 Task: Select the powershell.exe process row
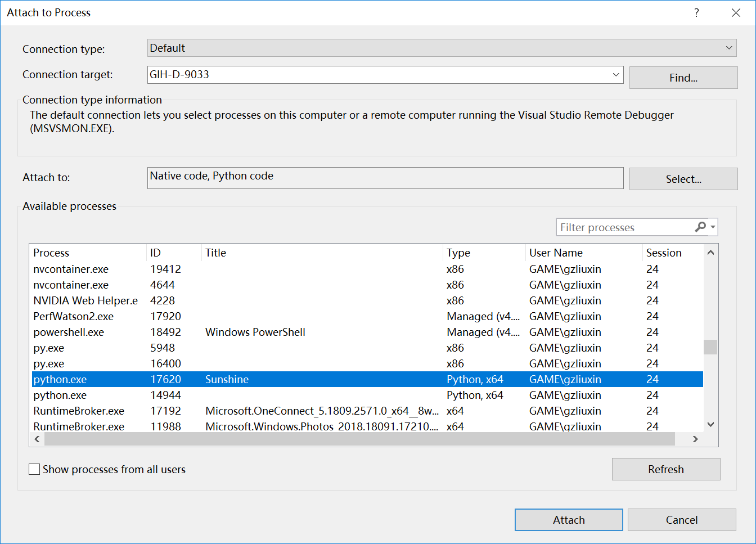[366, 332]
